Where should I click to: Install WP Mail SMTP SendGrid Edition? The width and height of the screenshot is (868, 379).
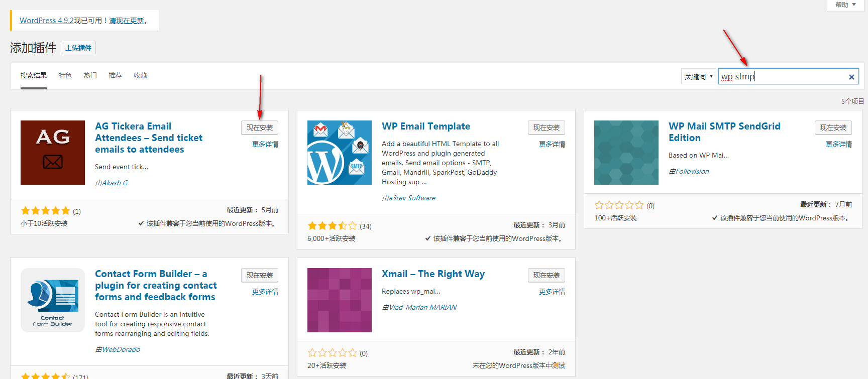tap(833, 128)
